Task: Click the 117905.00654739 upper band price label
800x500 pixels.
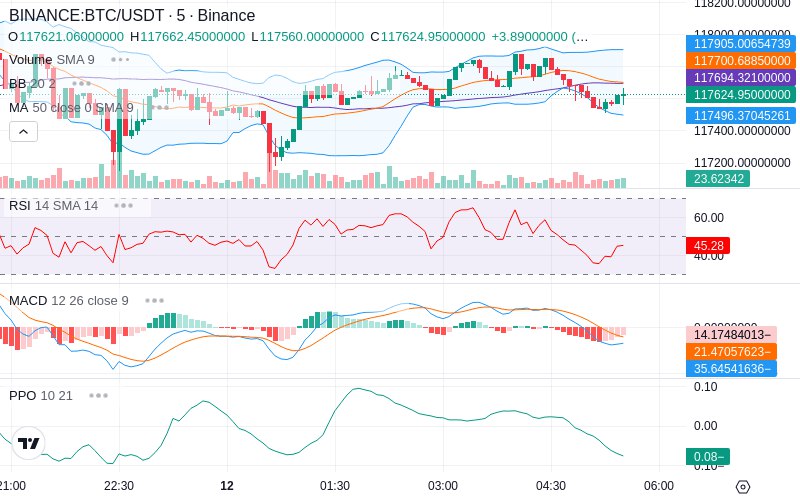Action: point(741,43)
